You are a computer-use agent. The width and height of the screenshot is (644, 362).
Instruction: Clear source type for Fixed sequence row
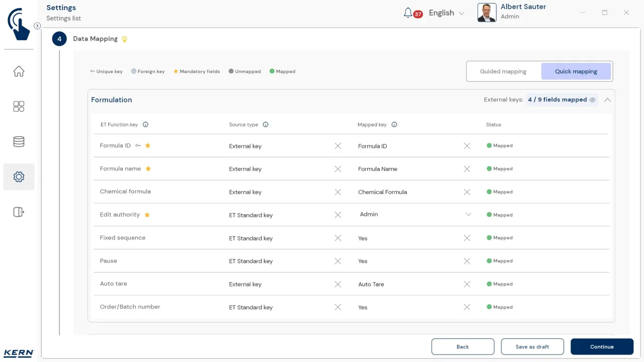[x=338, y=238]
